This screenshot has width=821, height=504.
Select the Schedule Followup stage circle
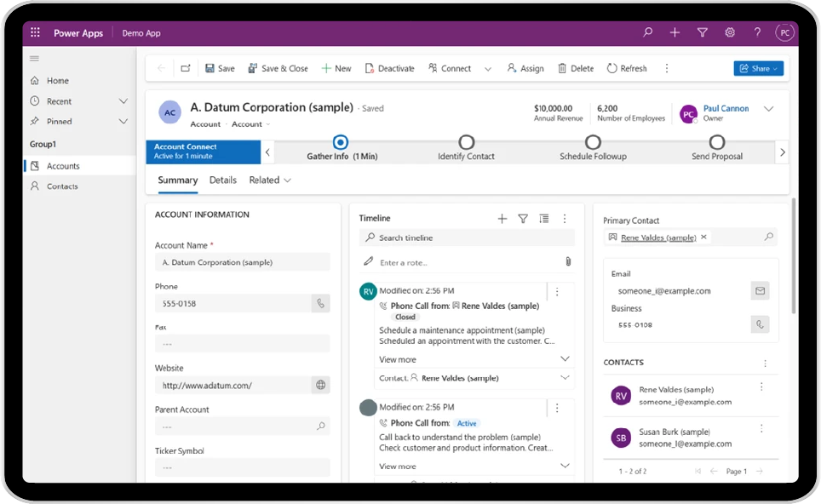coord(593,142)
